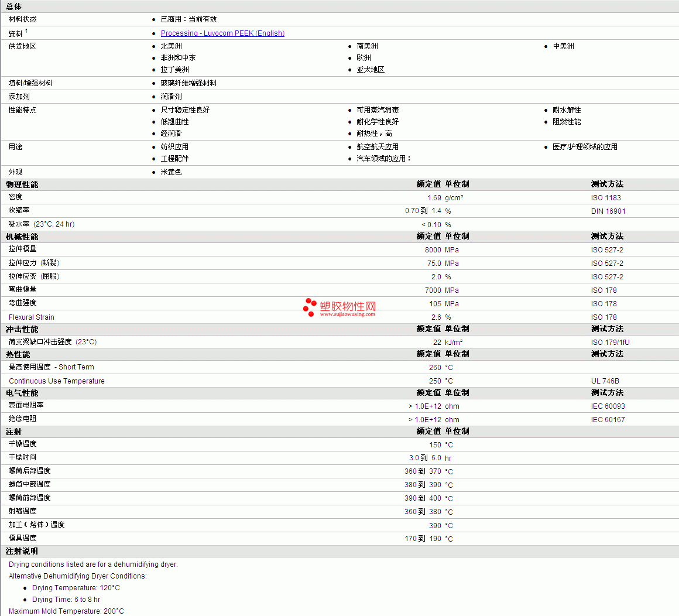Select the 中美洲 region entry

click(x=563, y=46)
